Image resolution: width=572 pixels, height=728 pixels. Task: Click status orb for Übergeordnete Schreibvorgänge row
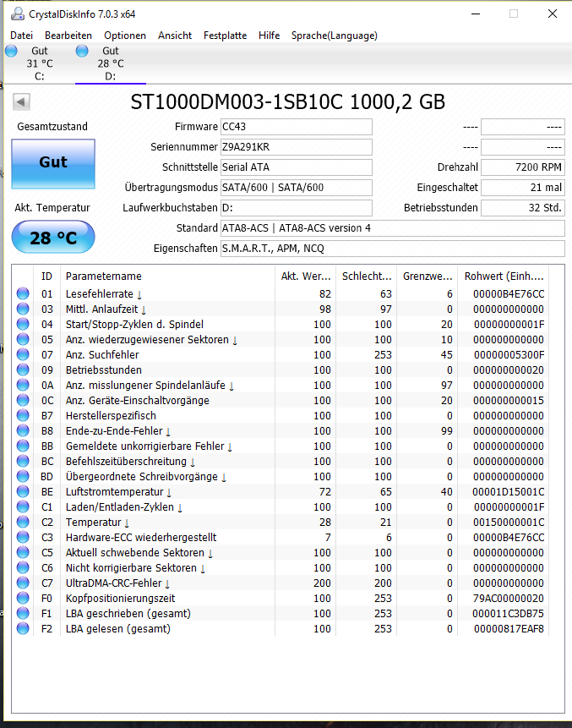pos(23,476)
